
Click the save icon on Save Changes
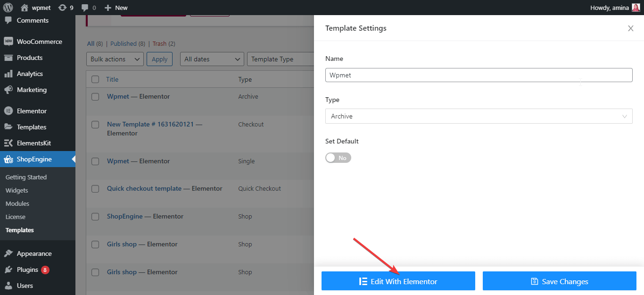(535, 281)
